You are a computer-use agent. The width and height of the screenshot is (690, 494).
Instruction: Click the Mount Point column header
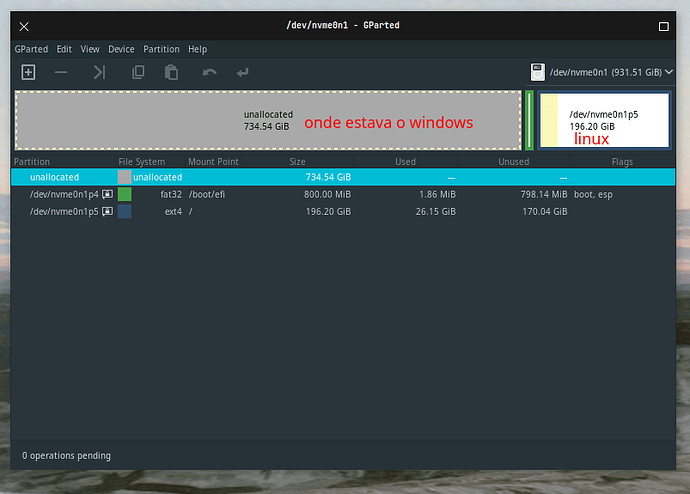coord(213,161)
